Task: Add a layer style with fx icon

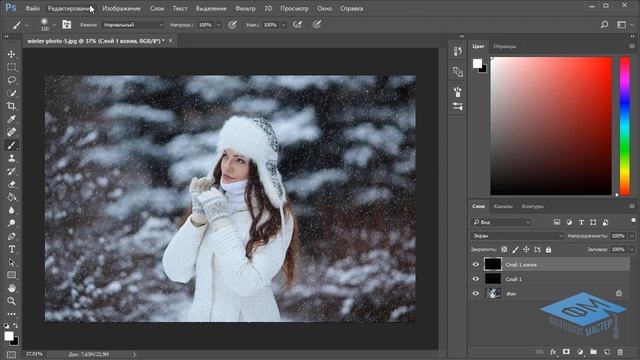Action: point(553,352)
